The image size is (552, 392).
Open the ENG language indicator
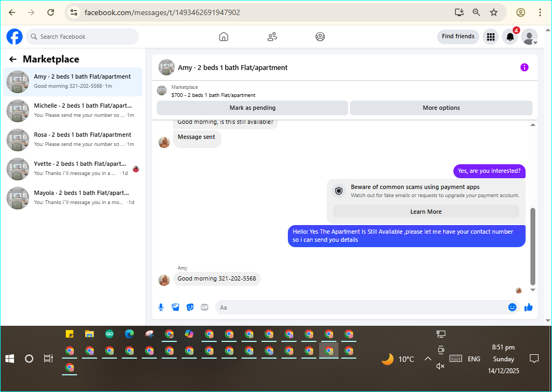click(474, 359)
